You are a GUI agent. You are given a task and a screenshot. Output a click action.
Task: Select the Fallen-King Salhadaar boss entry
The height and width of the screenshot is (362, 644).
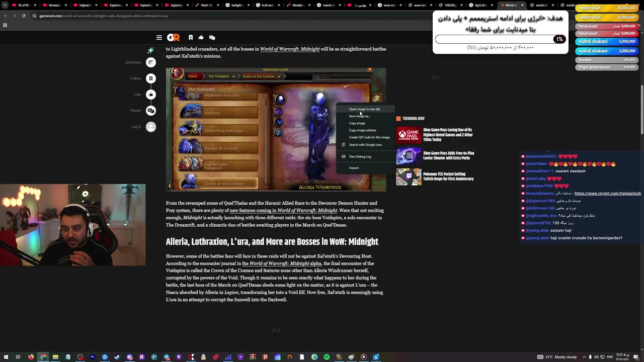(x=219, y=131)
